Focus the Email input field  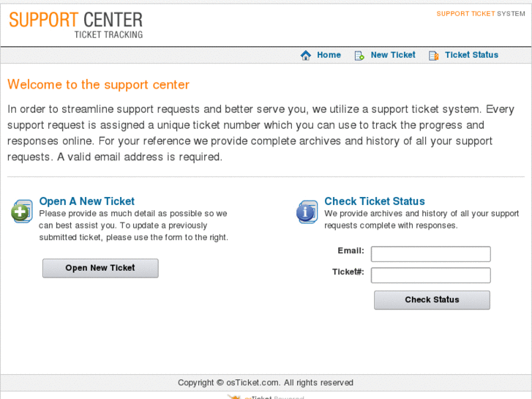pyautogui.click(x=430, y=254)
